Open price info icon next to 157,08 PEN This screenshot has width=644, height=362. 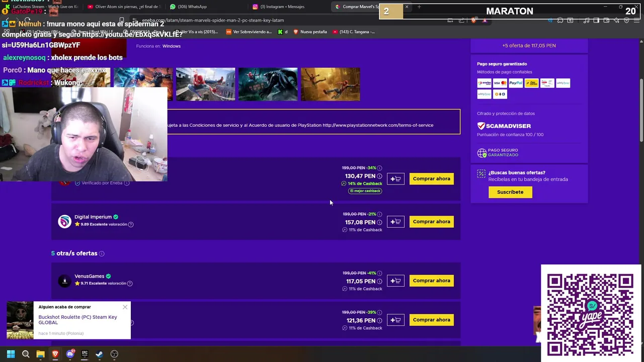point(379,222)
